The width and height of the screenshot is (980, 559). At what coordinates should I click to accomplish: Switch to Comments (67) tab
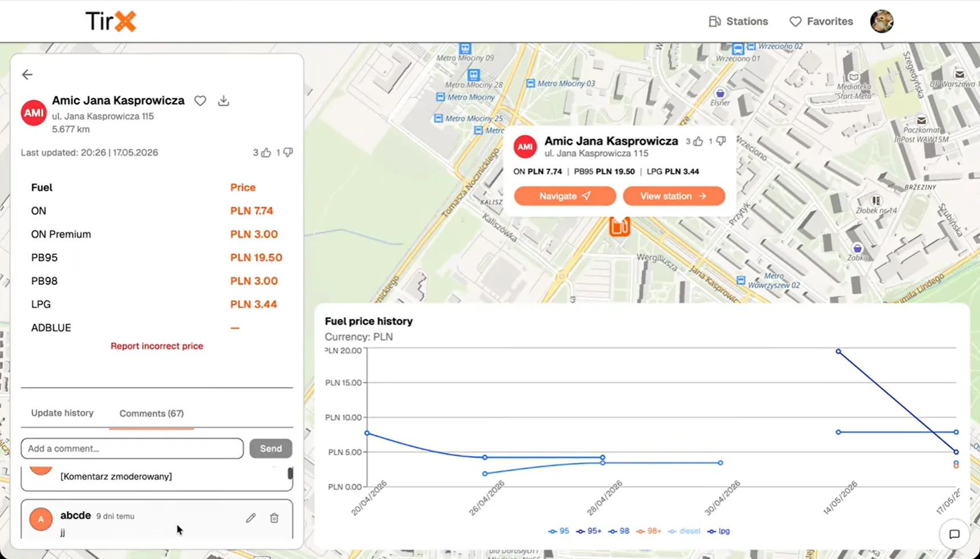point(151,414)
